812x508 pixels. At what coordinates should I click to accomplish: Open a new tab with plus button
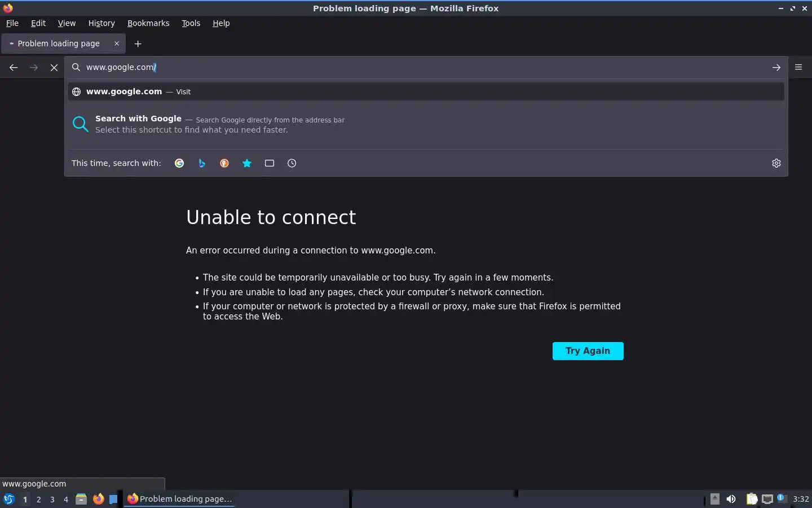tap(138, 43)
